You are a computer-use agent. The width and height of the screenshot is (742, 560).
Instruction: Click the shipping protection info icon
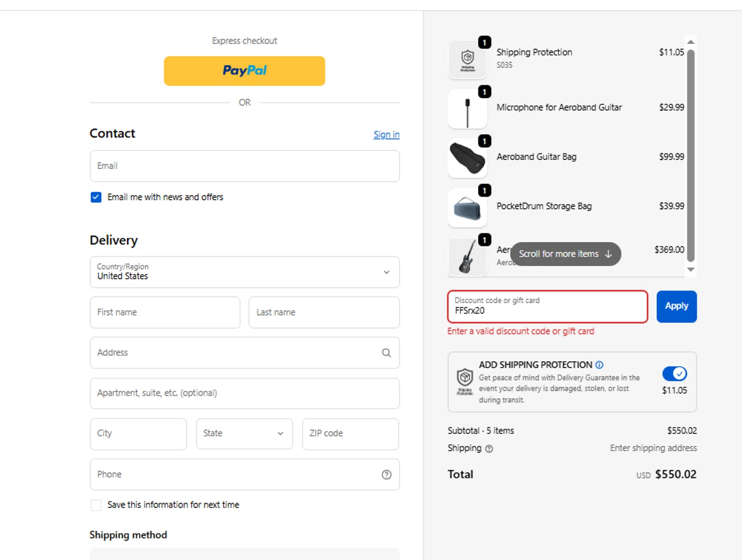(600, 365)
